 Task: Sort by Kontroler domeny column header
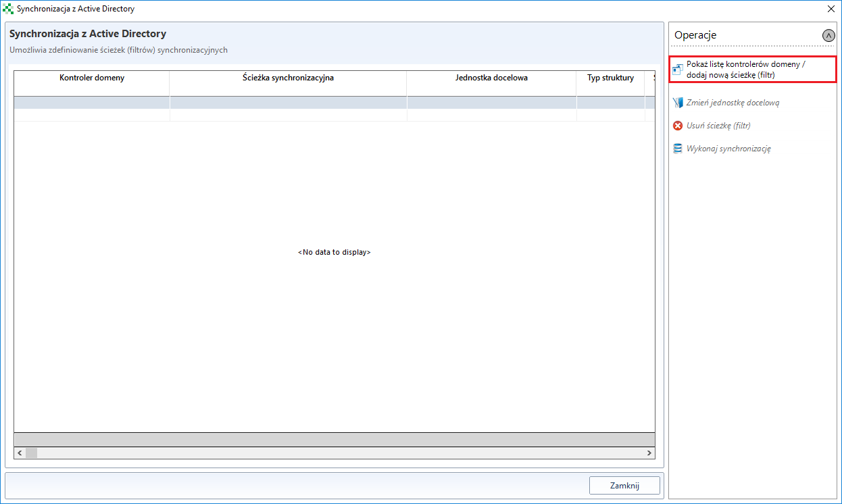coord(92,78)
